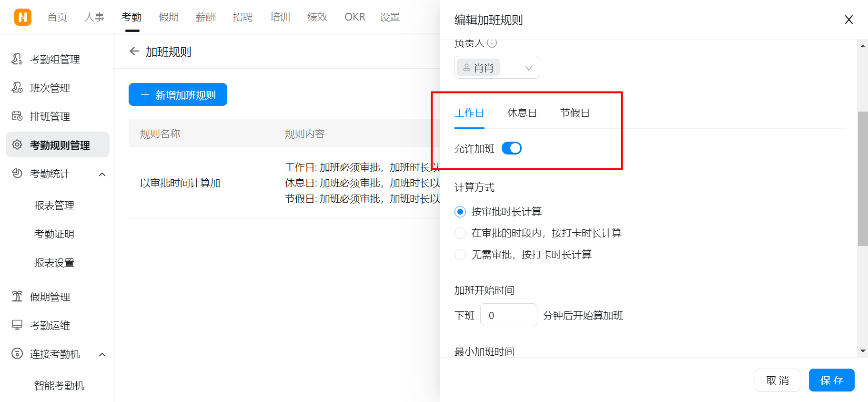The height and width of the screenshot is (402, 868).
Task: Click the 规则名称 column header
Action: click(160, 134)
